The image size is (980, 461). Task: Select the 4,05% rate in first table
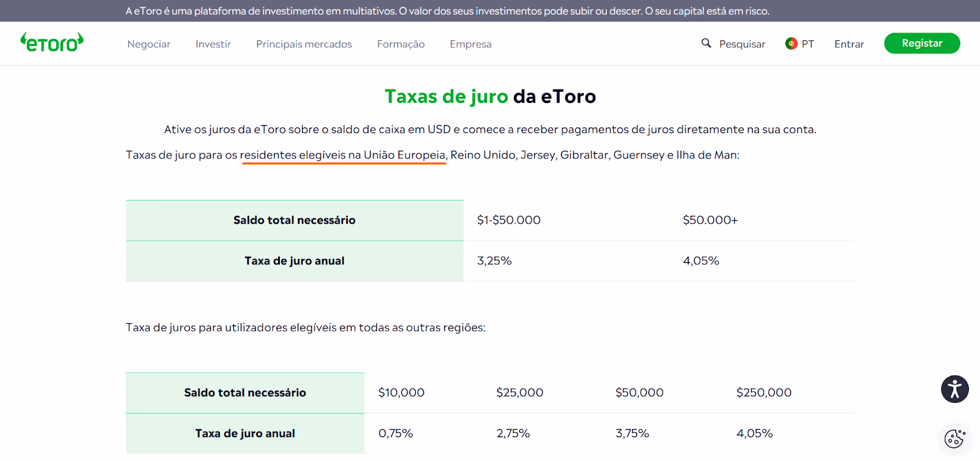[x=701, y=261]
